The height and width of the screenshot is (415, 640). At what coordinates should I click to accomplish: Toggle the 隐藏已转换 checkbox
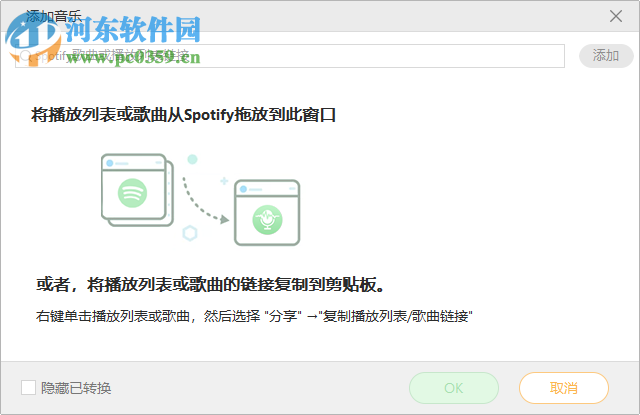pos(28,388)
